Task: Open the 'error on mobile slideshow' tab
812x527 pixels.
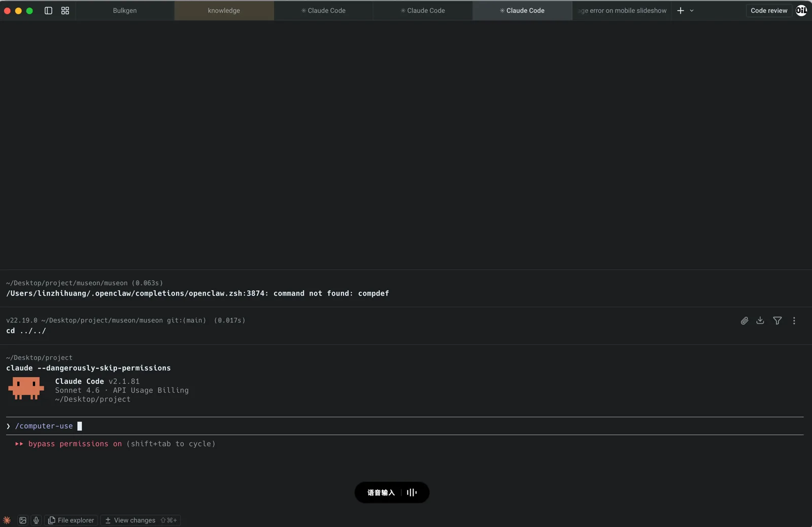Action: click(622, 10)
